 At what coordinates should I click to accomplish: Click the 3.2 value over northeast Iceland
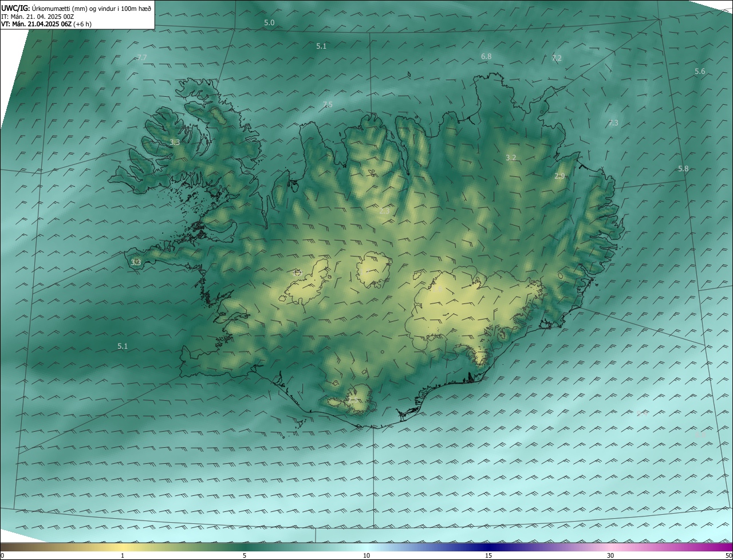point(511,157)
